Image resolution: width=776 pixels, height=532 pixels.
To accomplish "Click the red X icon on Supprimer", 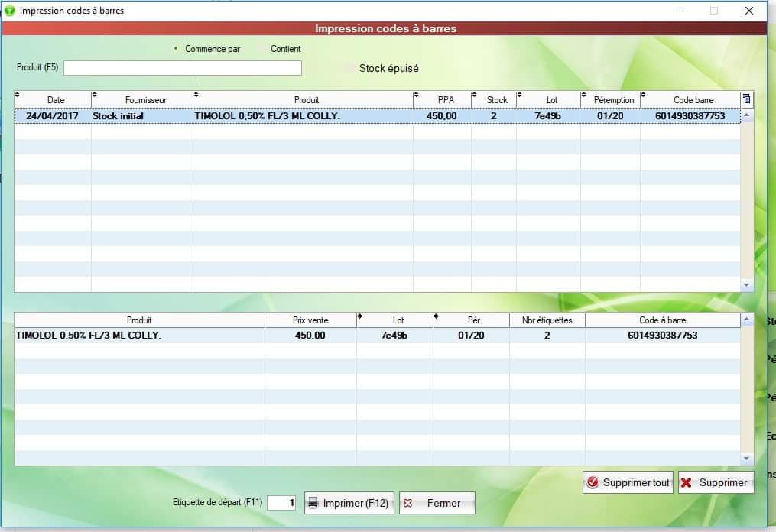I will [x=686, y=482].
